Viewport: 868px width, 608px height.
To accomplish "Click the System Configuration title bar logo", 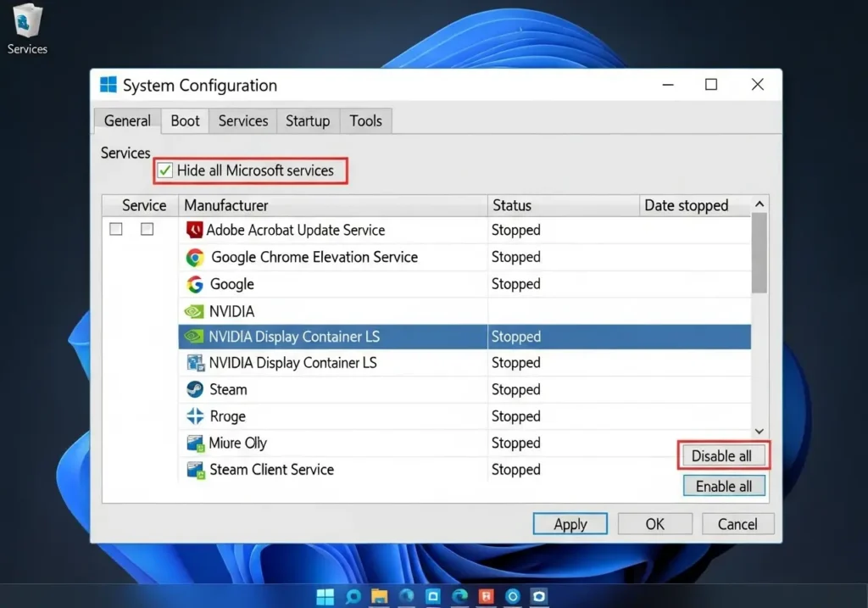I will [108, 85].
